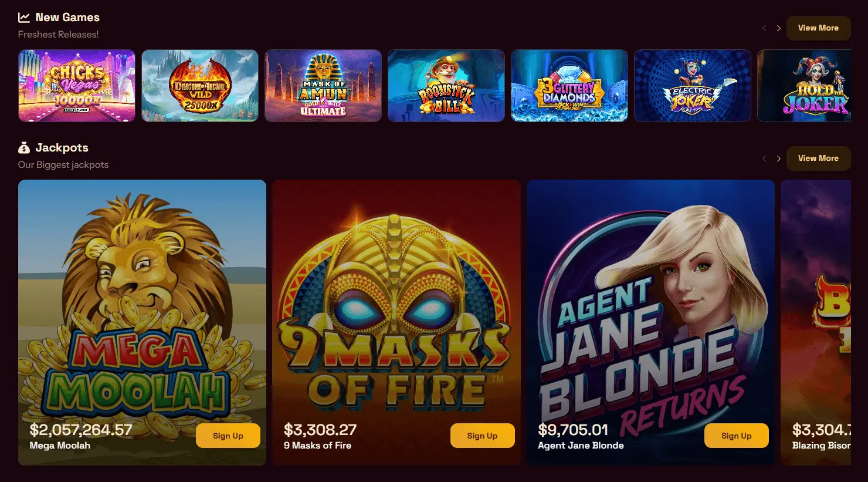Launch the Boomstick Bill game tile
Screen dimensions: 868x482
(x=446, y=86)
